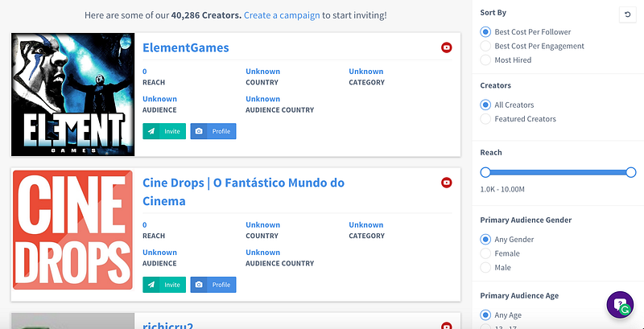Click Unknown country value for ElementGames
The height and width of the screenshot is (329, 644).
tap(263, 72)
